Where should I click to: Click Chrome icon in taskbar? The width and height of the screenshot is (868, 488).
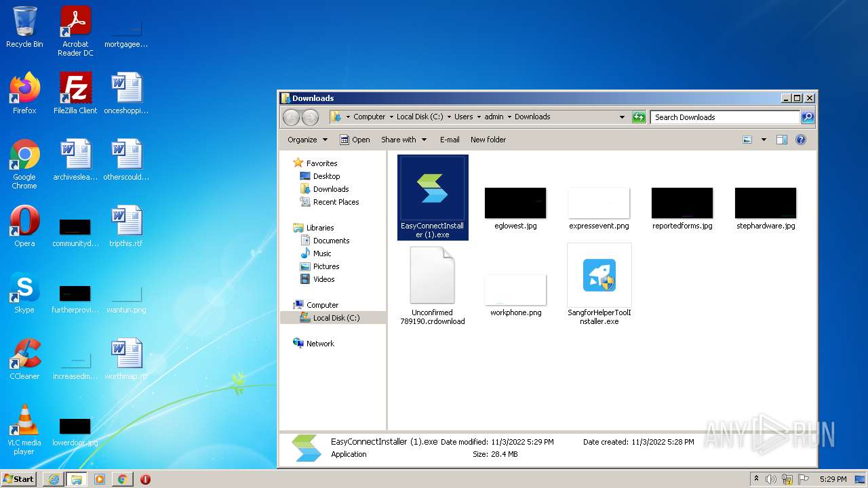coord(122,479)
